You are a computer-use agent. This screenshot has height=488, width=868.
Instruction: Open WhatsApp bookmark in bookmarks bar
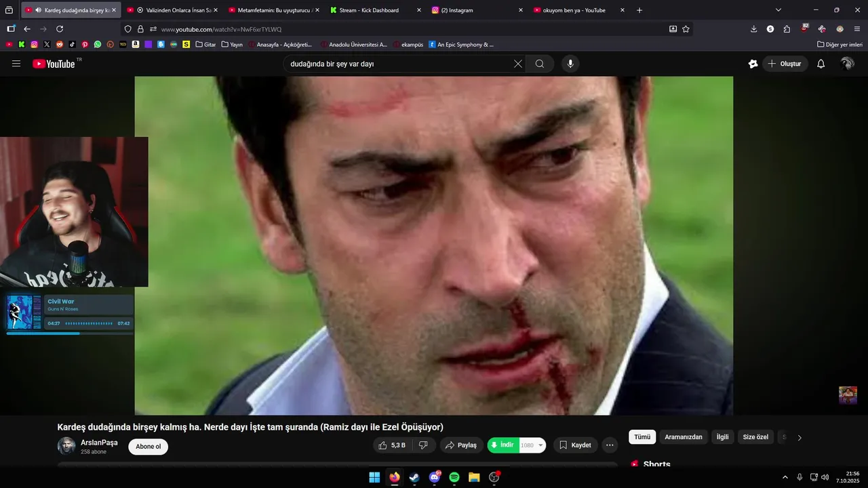[x=98, y=44]
